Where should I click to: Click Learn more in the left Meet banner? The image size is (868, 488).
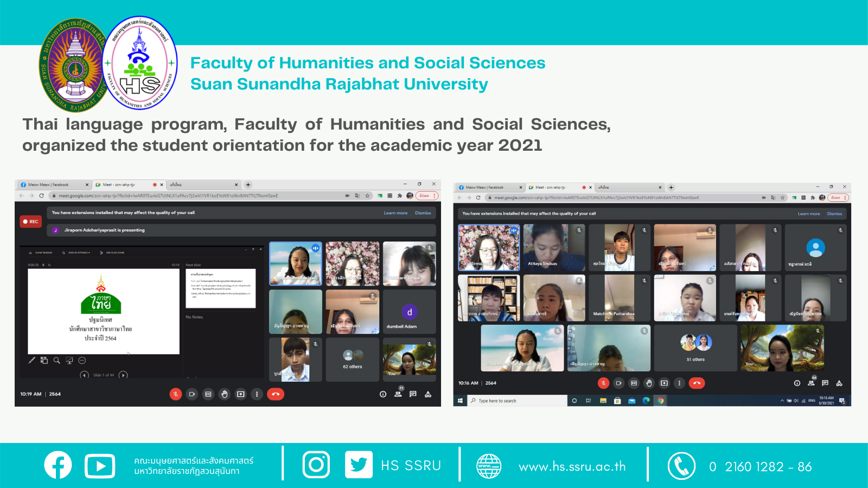click(x=395, y=213)
